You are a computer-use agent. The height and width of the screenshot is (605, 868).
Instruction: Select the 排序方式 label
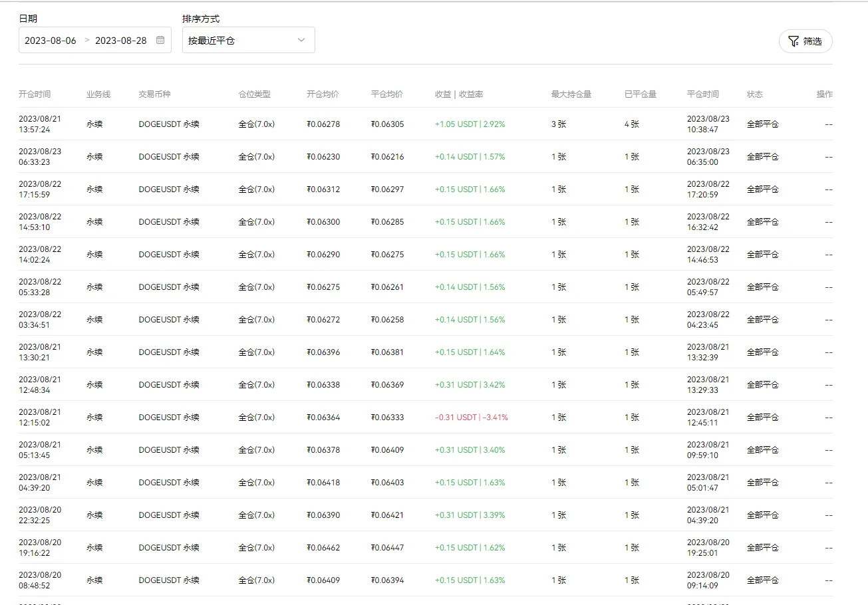(x=201, y=19)
